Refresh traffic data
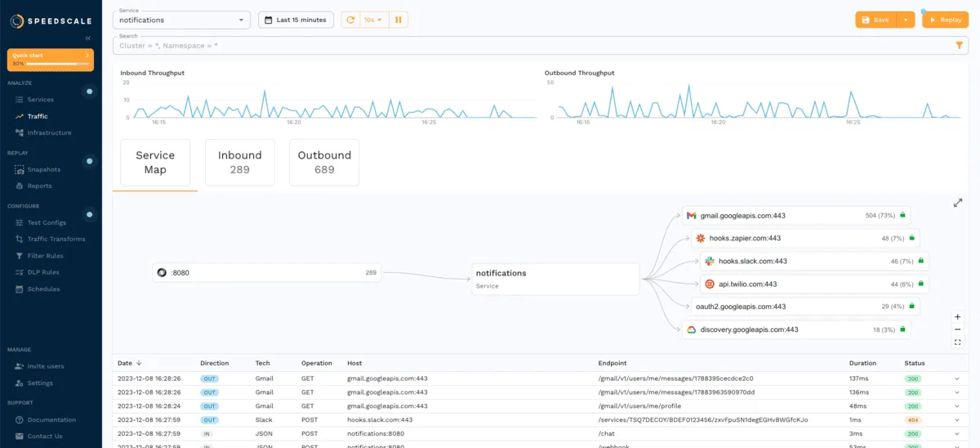 350,20
